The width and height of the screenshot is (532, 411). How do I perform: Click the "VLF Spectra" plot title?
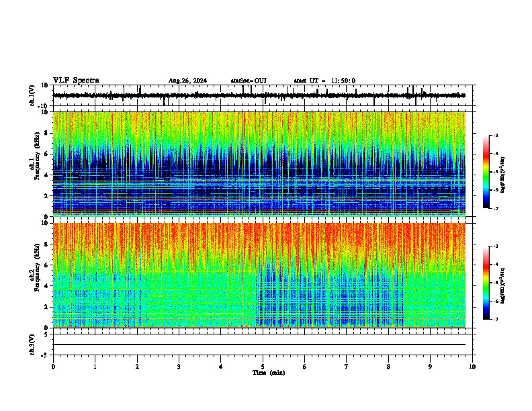tap(76, 81)
